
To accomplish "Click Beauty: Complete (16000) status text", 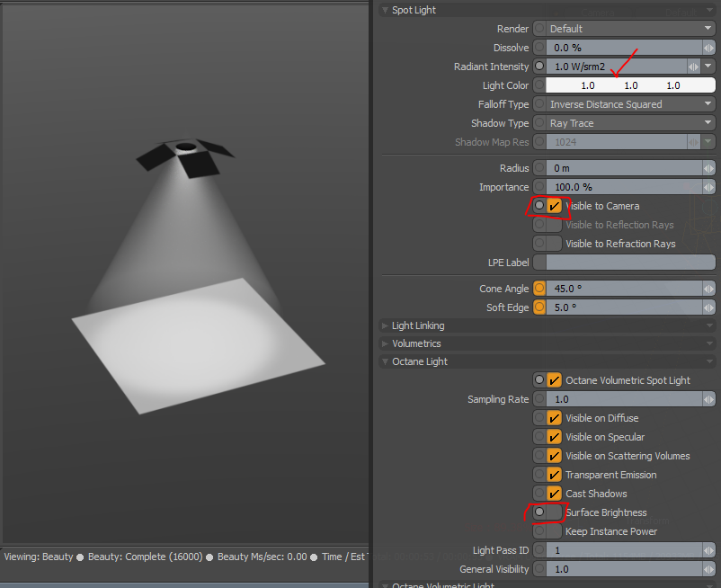I will click(146, 557).
